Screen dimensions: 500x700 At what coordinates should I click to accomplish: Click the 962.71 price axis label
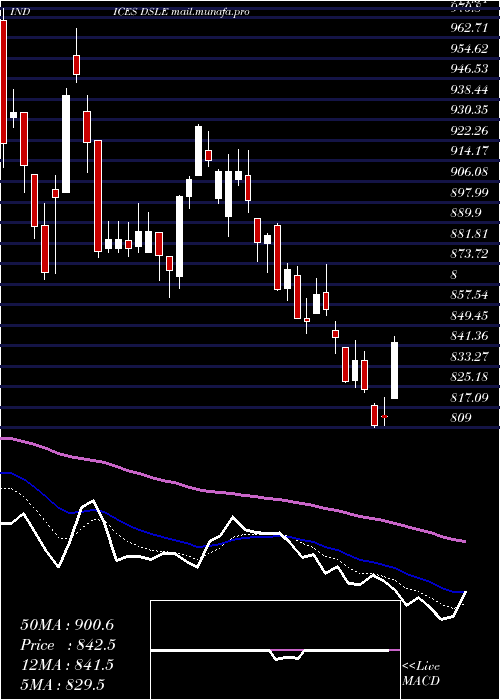click(469, 28)
